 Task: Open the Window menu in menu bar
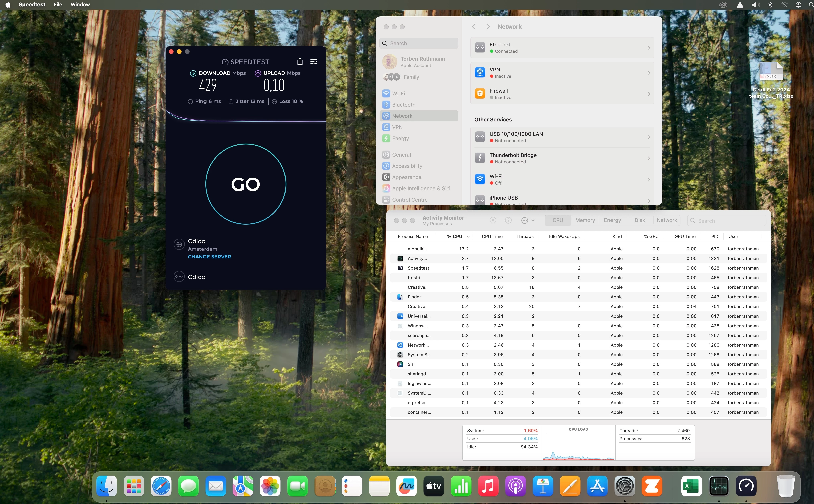pos(80,5)
